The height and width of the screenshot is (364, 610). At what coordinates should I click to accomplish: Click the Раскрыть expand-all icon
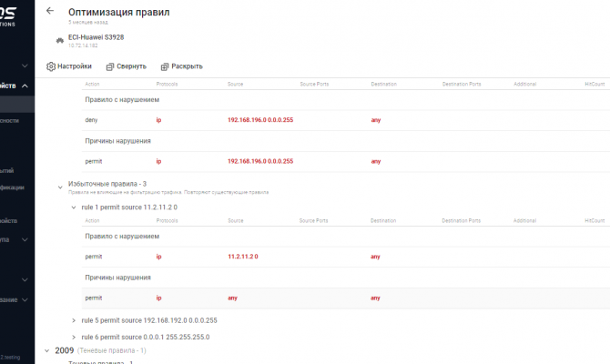pyautogui.click(x=165, y=67)
